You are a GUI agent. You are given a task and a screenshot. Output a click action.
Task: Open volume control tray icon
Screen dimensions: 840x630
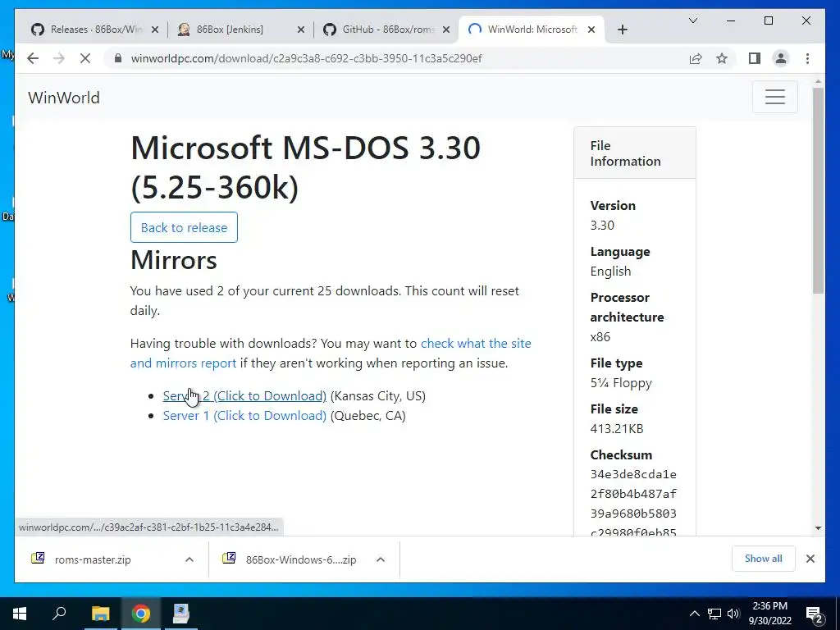pos(733,614)
